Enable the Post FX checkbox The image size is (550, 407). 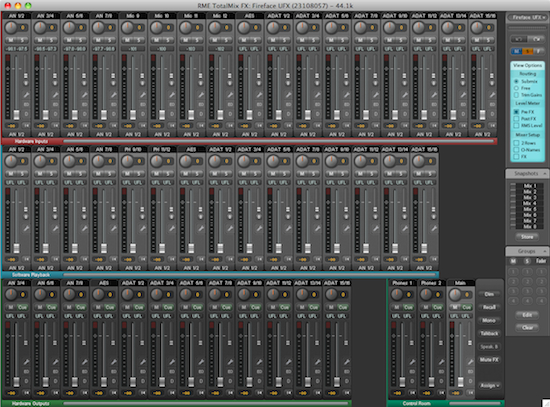(516, 119)
